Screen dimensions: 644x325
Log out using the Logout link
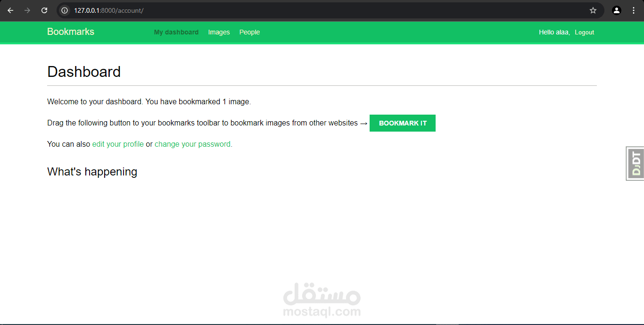point(585,33)
